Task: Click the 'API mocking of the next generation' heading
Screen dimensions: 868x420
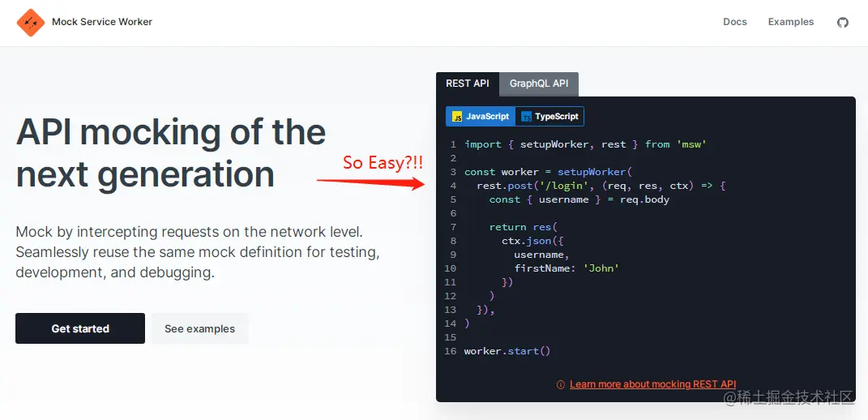Action: pos(170,153)
